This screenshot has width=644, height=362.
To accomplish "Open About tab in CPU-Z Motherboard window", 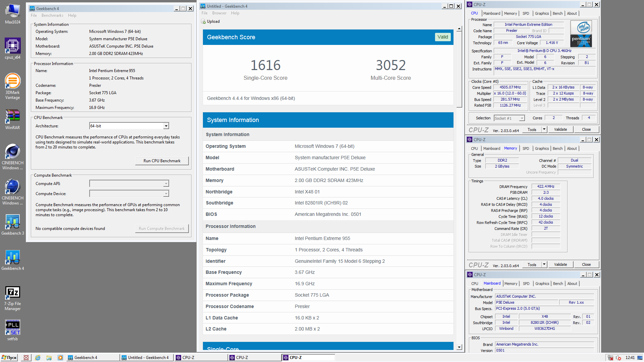I will coord(572,284).
